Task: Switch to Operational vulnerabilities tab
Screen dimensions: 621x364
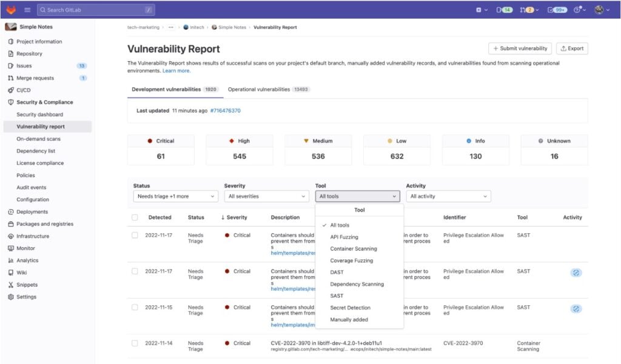Action: (x=269, y=90)
